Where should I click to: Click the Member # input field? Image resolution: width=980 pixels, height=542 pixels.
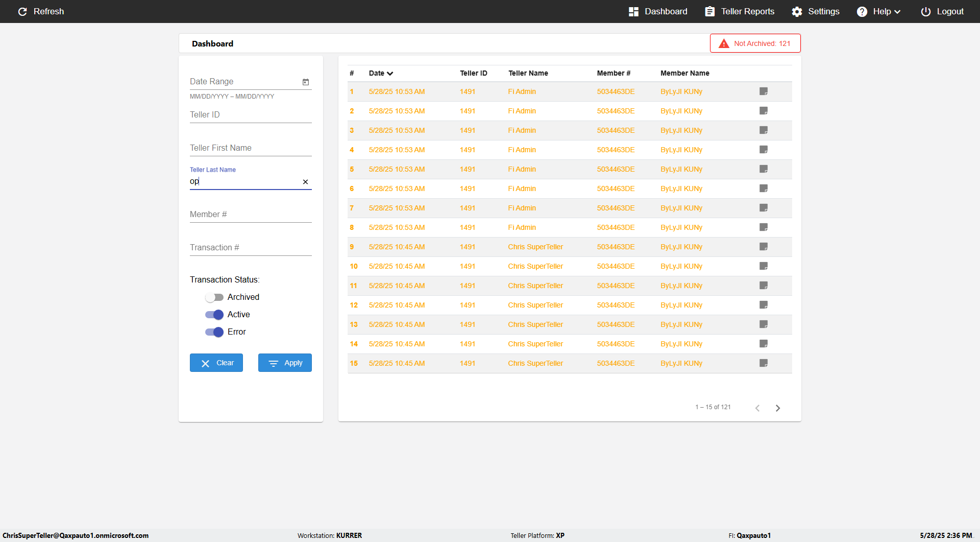click(x=250, y=215)
